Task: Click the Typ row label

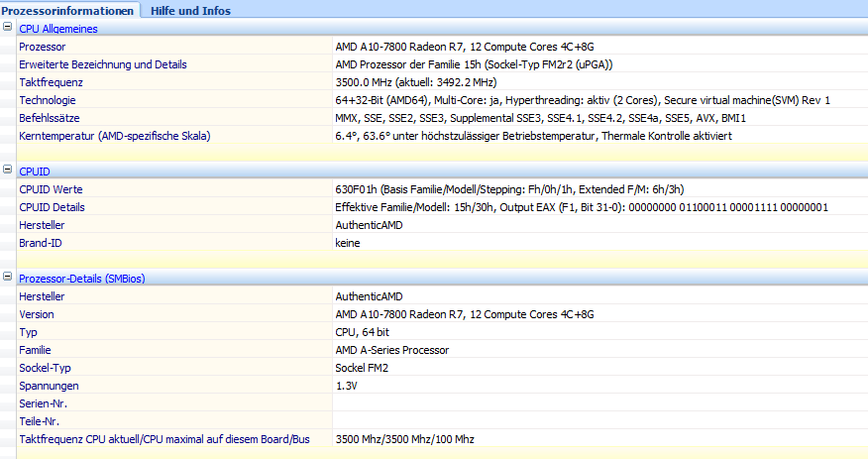Action: (x=28, y=332)
